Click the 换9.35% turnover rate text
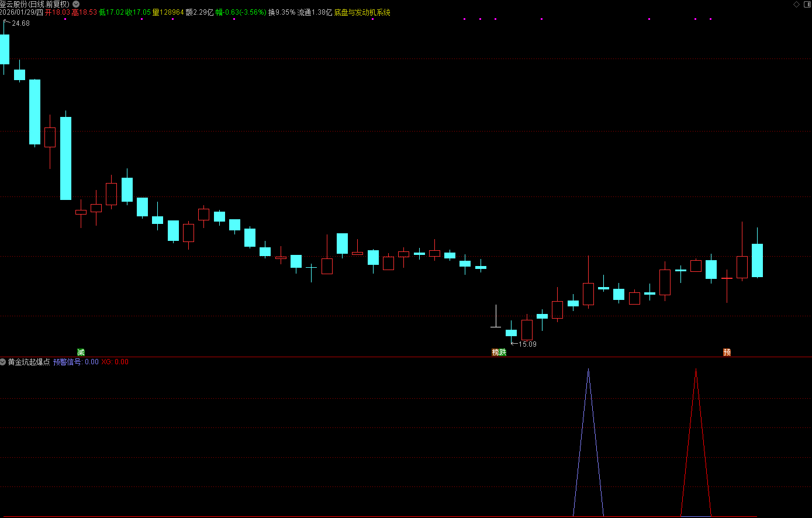Image resolution: width=812 pixels, height=518 pixels. [x=282, y=12]
